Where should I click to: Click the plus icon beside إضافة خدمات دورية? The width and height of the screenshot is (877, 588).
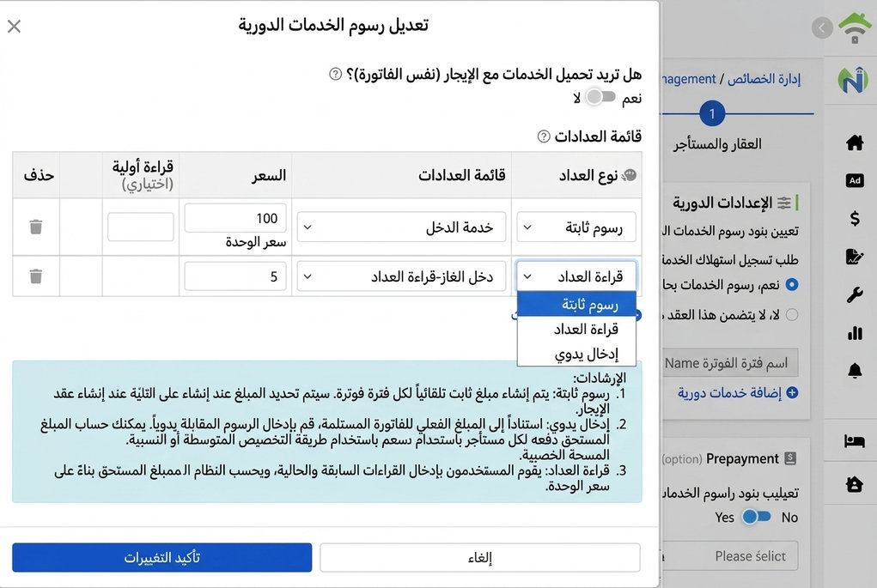pos(792,392)
